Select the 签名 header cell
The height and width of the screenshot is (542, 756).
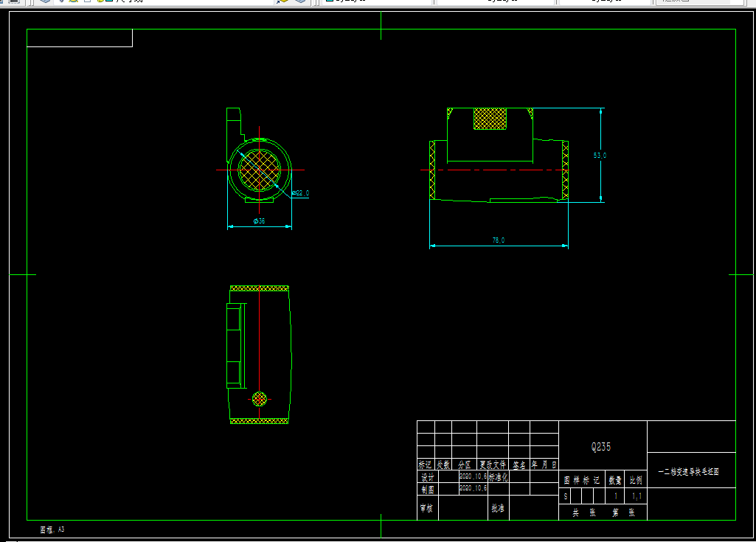519,465
